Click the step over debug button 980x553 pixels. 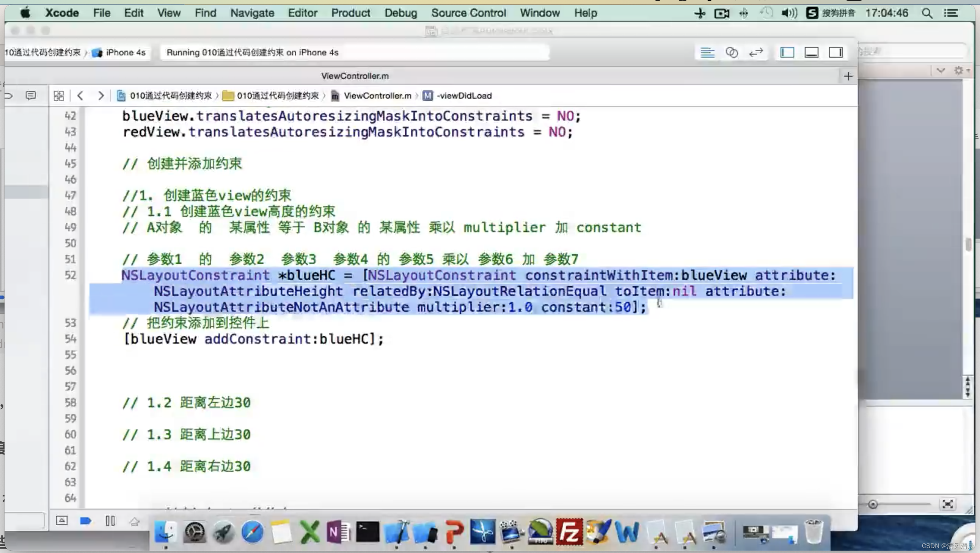pos(134,521)
